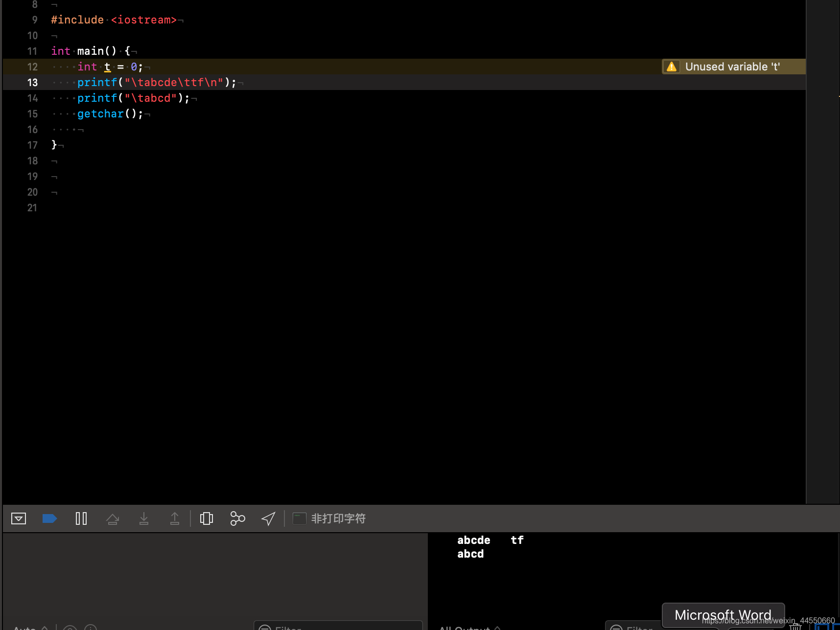This screenshot has height=630, width=840.
Task: Click the yellow warning triangle icon
Action: [x=672, y=67]
